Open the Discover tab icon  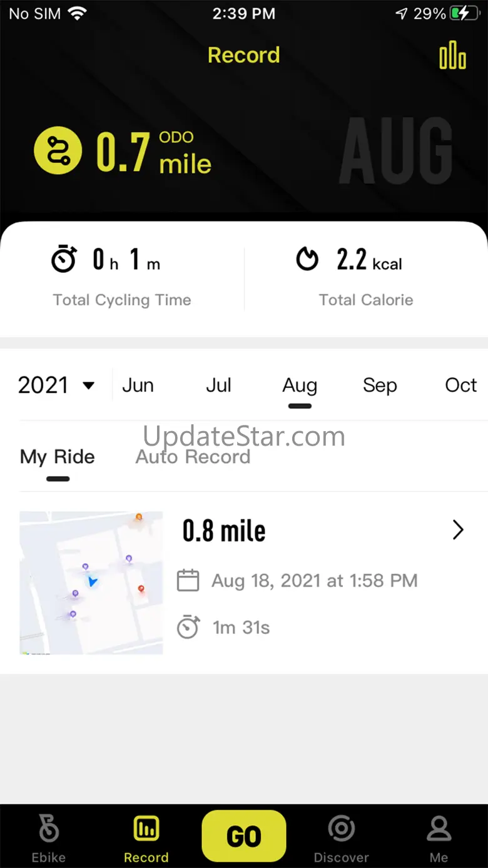pyautogui.click(x=341, y=829)
